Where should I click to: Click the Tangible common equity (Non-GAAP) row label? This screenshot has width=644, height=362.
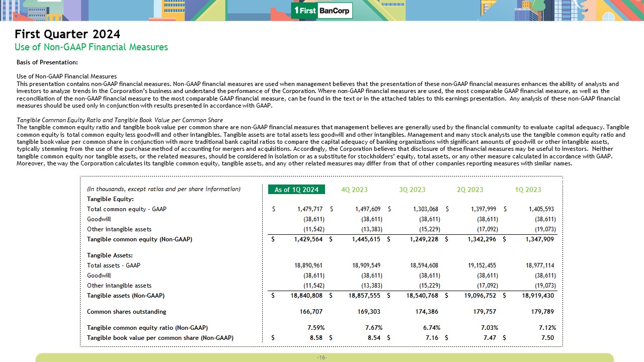tap(139, 239)
